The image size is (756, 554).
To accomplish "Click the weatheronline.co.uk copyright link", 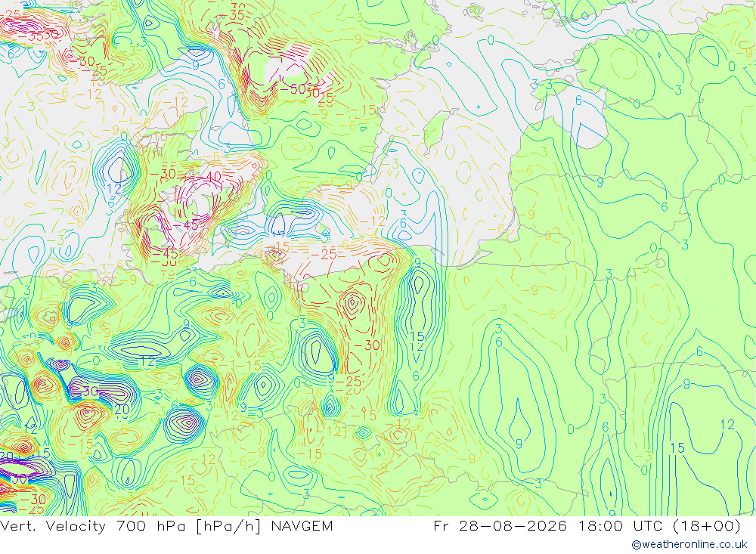I will 689,544.
